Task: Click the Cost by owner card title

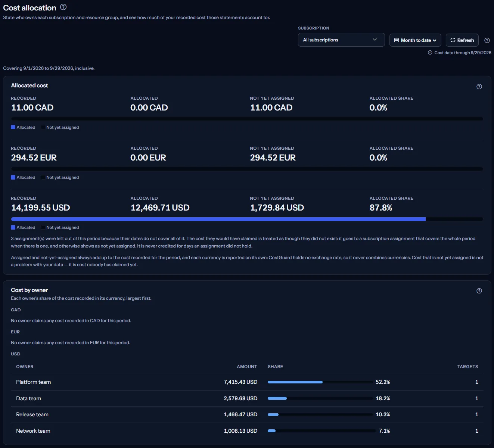Action: coord(29,290)
